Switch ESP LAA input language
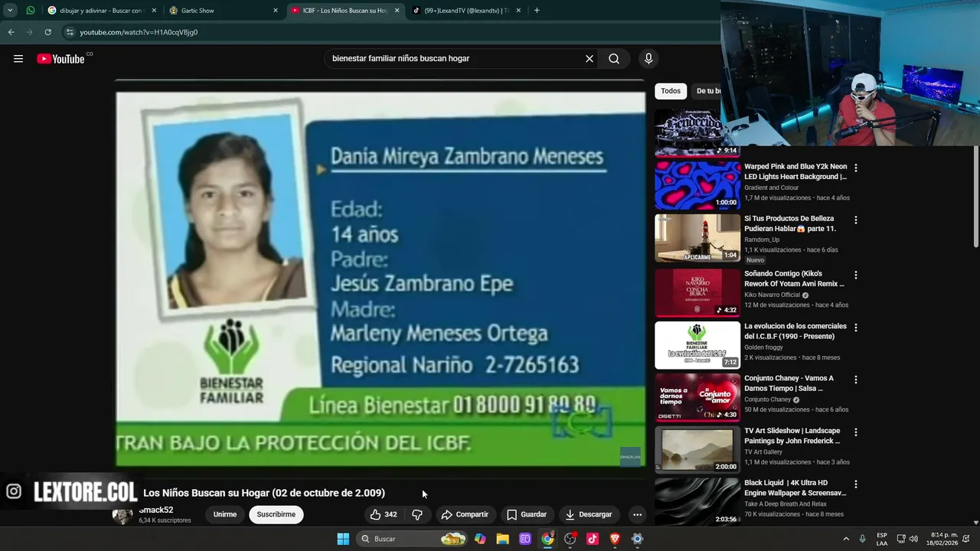 pyautogui.click(x=882, y=539)
